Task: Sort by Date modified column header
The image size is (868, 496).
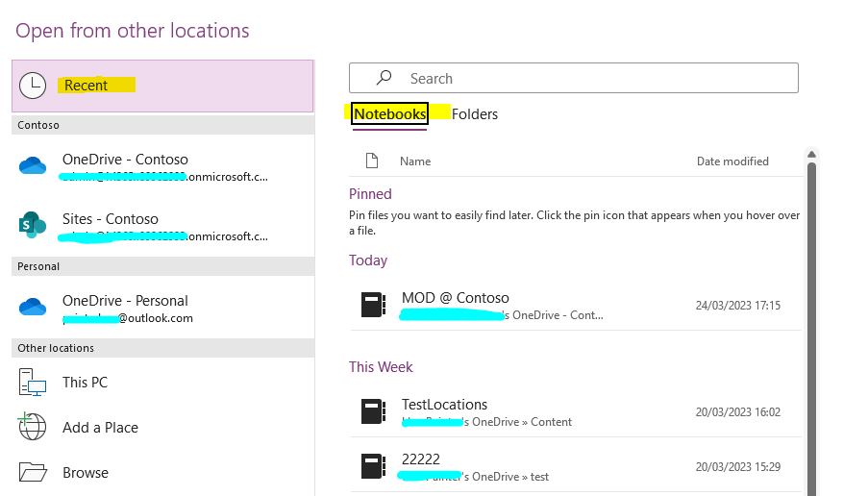Action: (x=732, y=161)
